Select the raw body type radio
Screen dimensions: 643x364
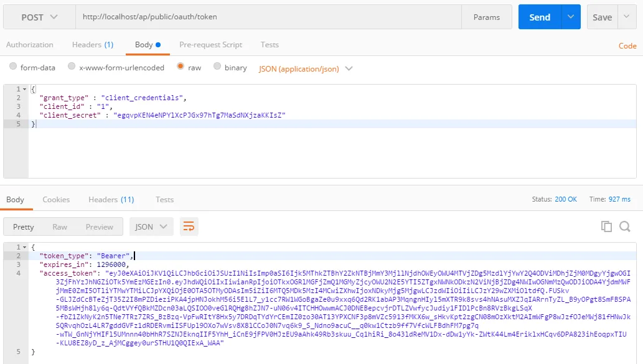(181, 67)
